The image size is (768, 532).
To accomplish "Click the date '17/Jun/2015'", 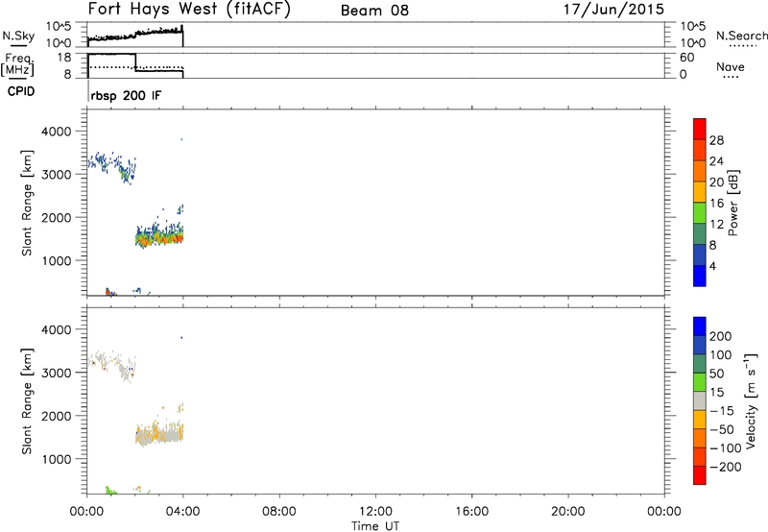I will (x=613, y=10).
